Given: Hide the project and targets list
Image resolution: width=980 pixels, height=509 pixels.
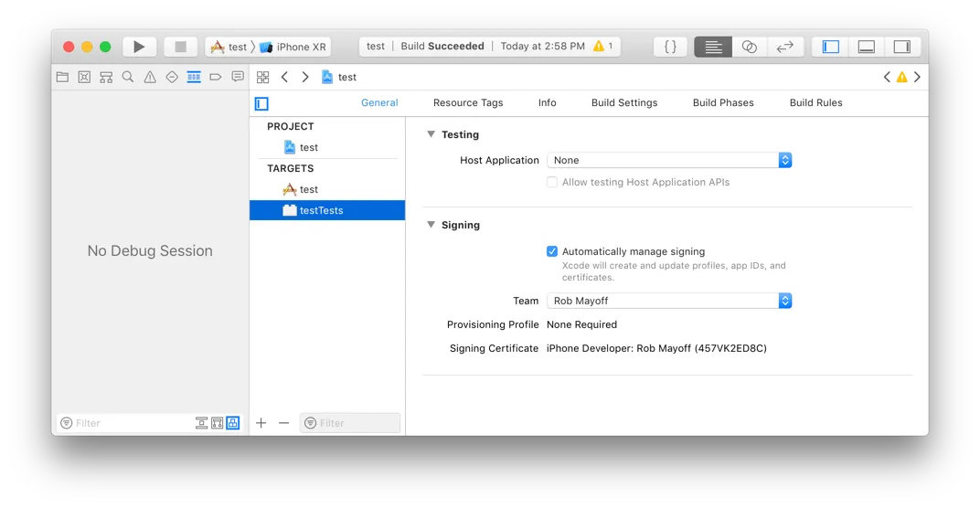Looking at the screenshot, I should coord(261,103).
